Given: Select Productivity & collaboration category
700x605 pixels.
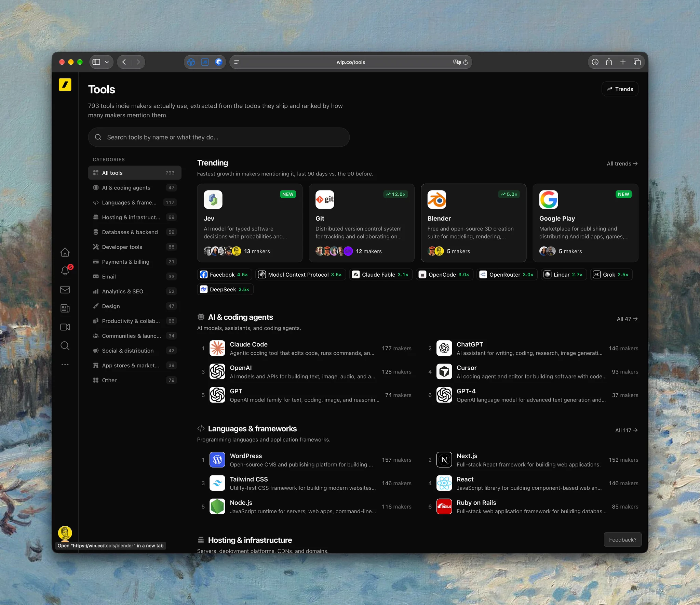Looking at the screenshot, I should (x=135, y=321).
